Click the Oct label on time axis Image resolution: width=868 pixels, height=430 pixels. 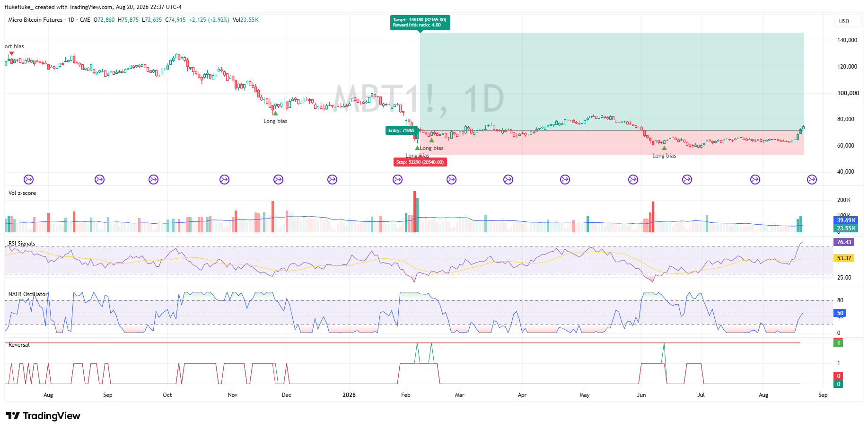(167, 395)
